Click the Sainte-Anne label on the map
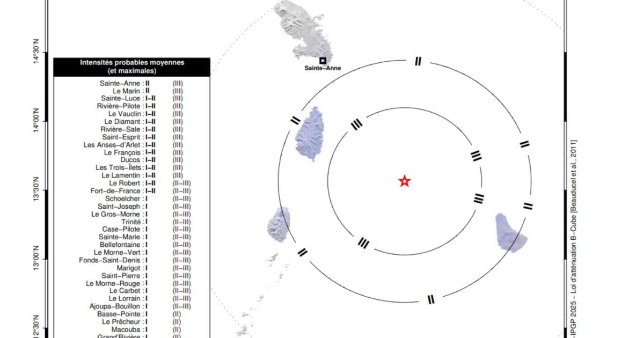This screenshot has height=338, width=644. pos(323,68)
